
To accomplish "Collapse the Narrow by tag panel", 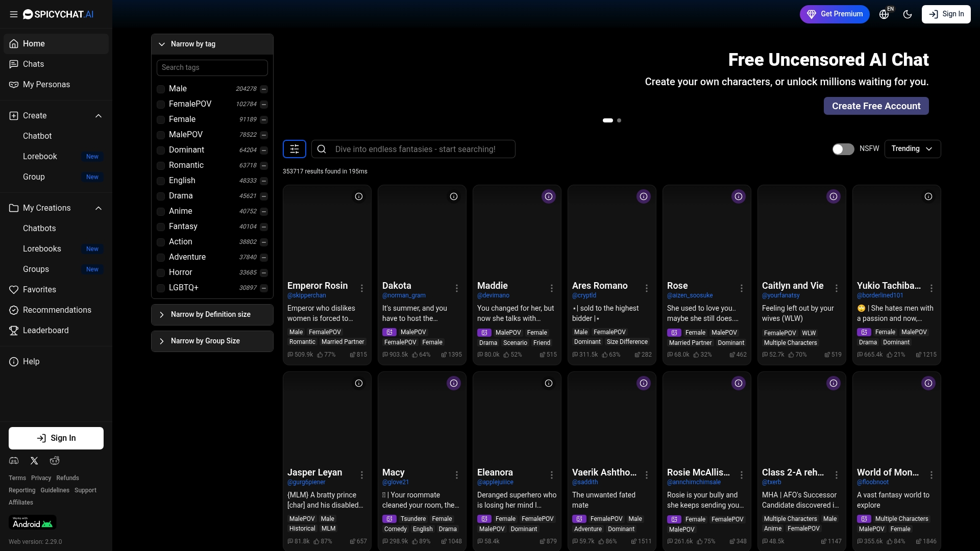I will [x=212, y=44].
